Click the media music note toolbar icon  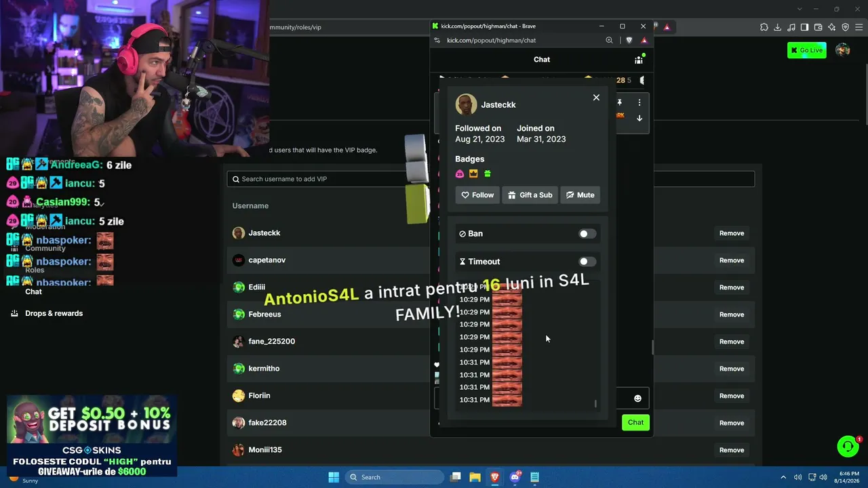[791, 27]
